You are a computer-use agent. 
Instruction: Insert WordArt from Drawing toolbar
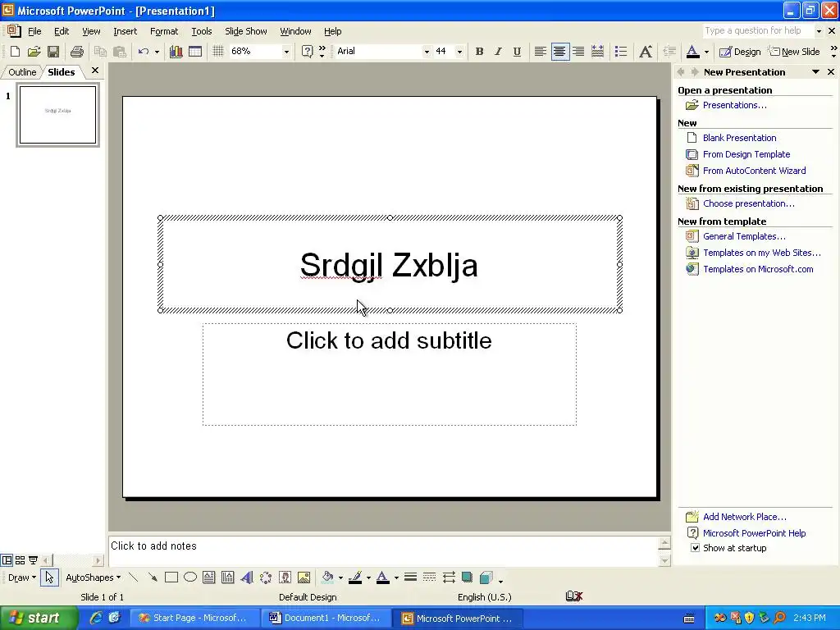(246, 577)
